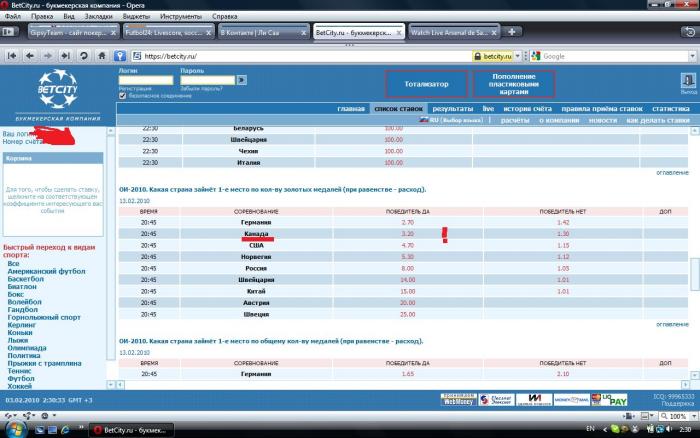Open the Закладки menu
The height and width of the screenshot is (438, 700).
click(98, 16)
